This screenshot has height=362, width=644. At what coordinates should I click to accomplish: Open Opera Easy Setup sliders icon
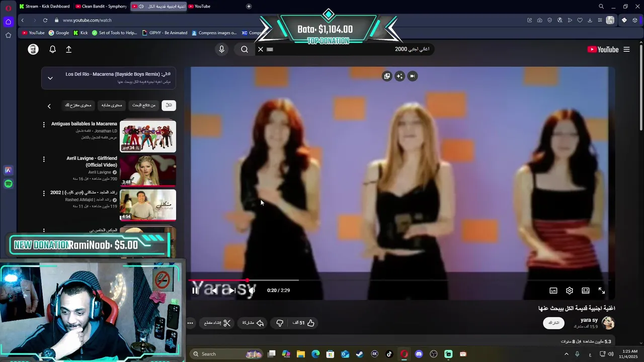click(600, 20)
